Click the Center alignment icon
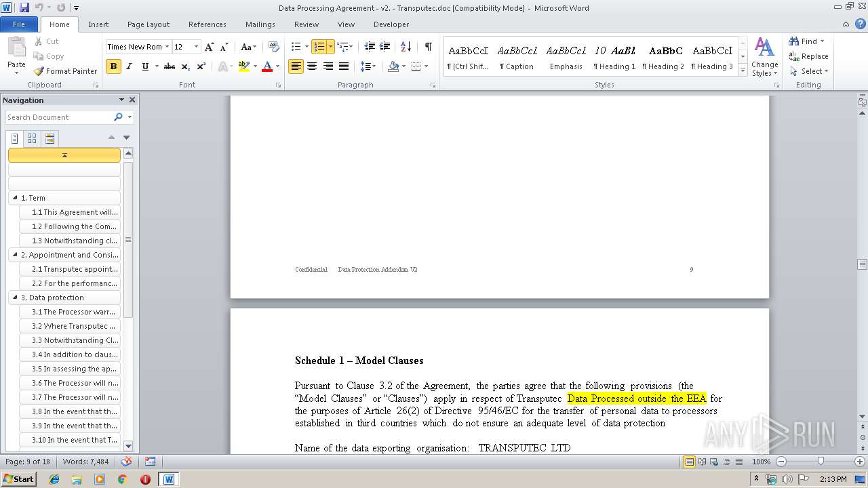This screenshot has height=488, width=868. click(x=312, y=66)
